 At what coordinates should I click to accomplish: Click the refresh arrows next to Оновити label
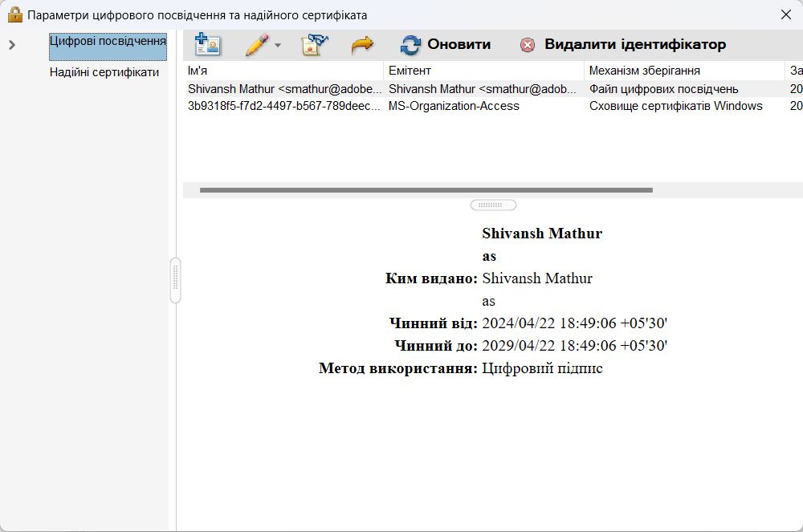pos(412,45)
